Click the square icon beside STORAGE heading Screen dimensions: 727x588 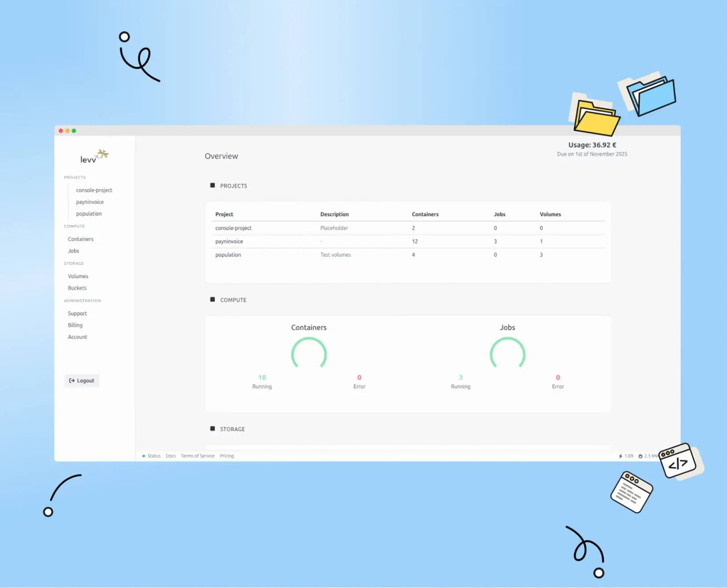click(x=212, y=429)
